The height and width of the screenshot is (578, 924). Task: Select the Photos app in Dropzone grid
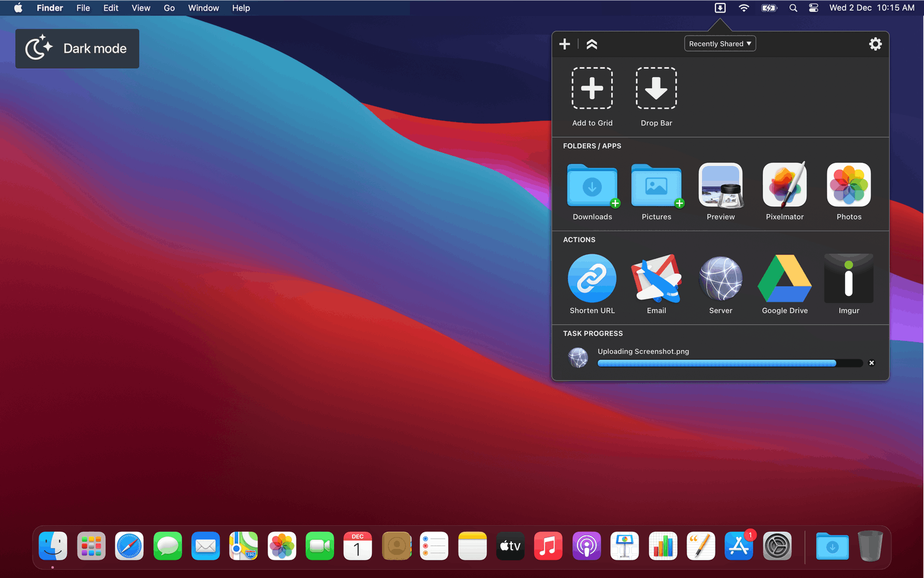tap(849, 185)
